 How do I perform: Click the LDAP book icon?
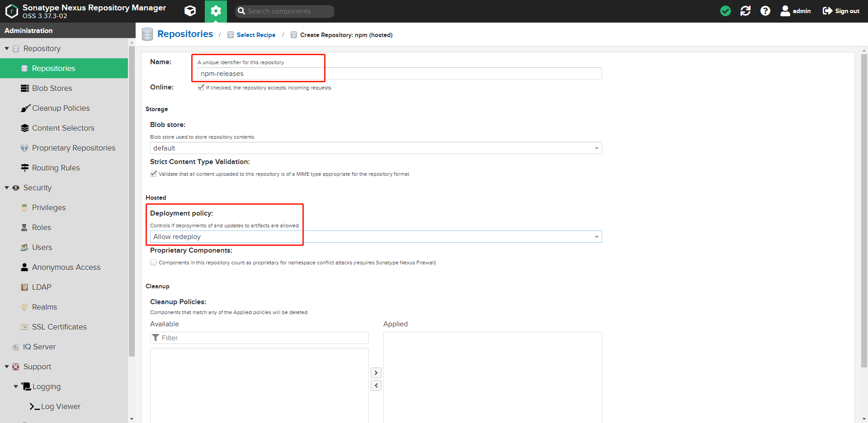(24, 287)
